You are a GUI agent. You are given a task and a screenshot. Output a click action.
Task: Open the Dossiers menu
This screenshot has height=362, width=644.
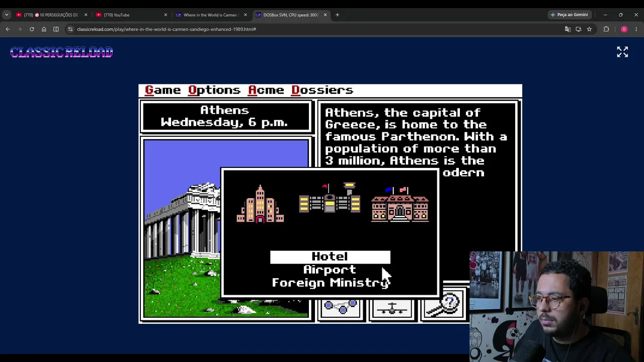click(322, 90)
